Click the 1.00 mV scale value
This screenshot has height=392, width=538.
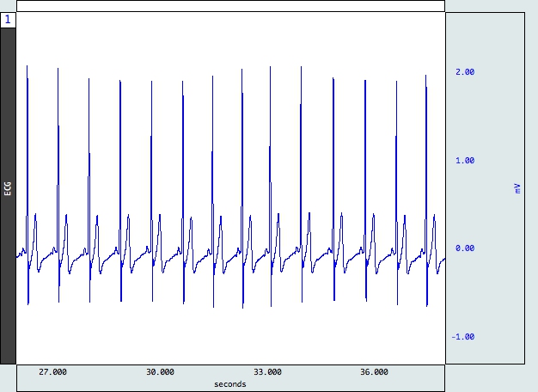coord(465,160)
